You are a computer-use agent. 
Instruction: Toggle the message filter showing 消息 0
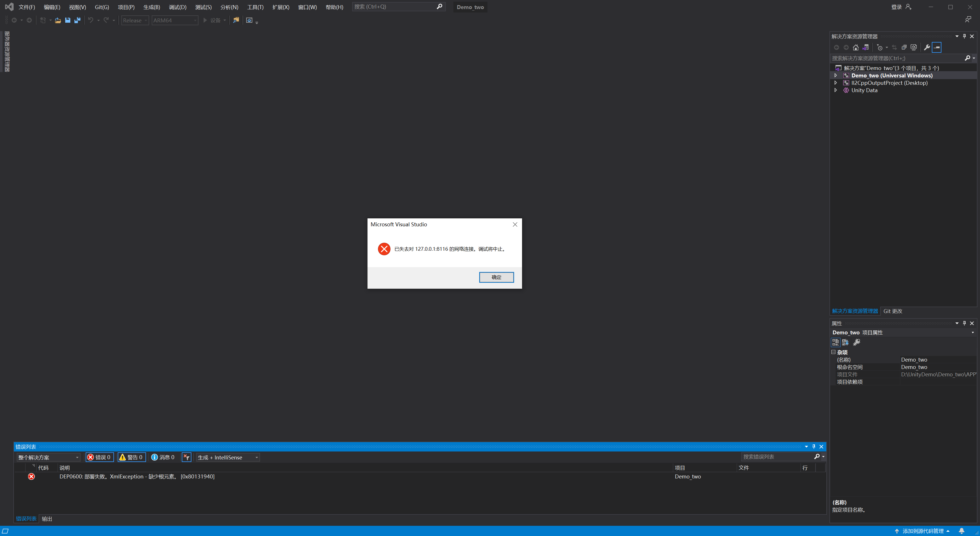pyautogui.click(x=163, y=457)
